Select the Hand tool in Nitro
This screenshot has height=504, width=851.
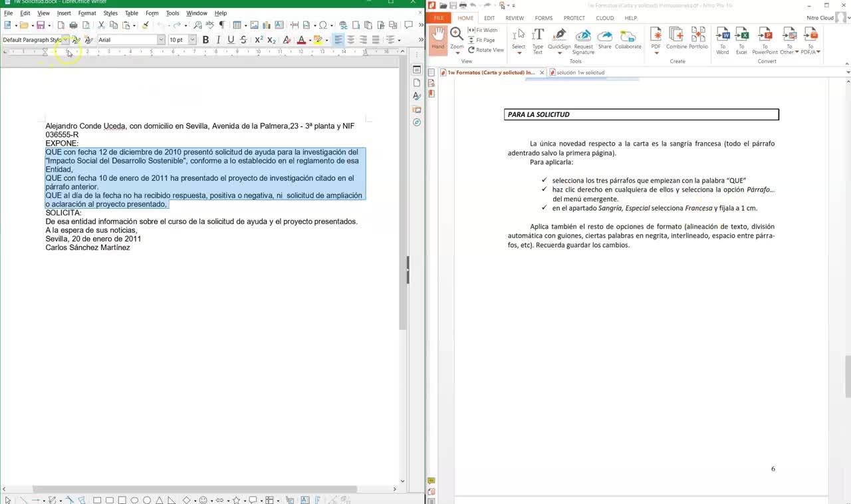tap(437, 39)
